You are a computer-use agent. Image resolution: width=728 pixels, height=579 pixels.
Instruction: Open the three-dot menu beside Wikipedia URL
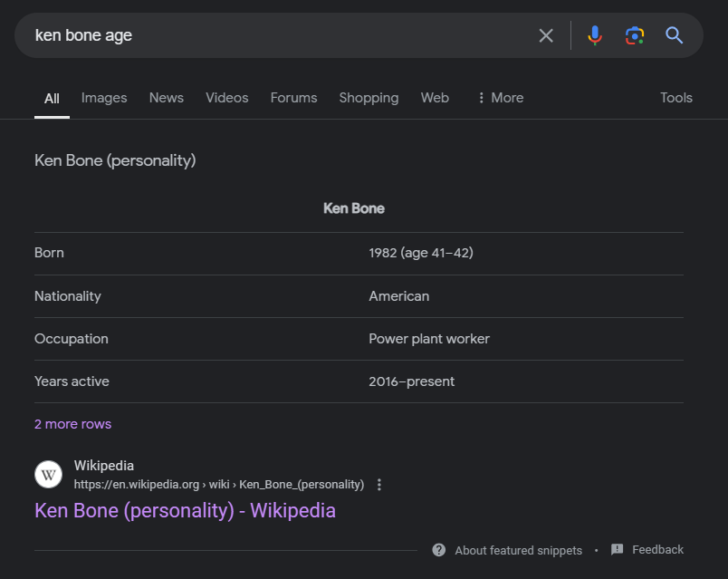click(x=379, y=485)
